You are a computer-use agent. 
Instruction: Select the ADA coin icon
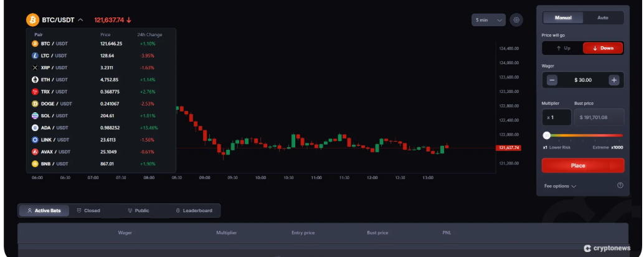pos(35,128)
